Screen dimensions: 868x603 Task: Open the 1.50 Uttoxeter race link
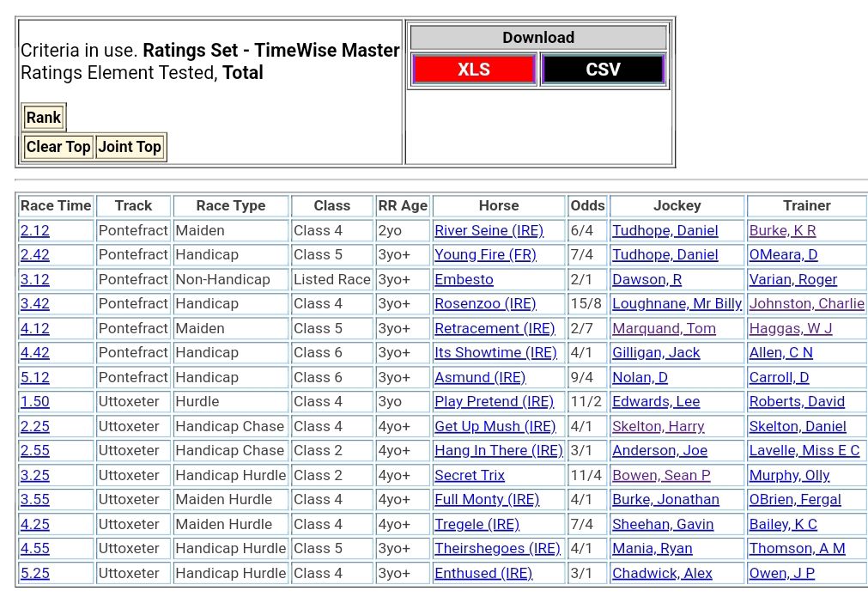(x=35, y=402)
